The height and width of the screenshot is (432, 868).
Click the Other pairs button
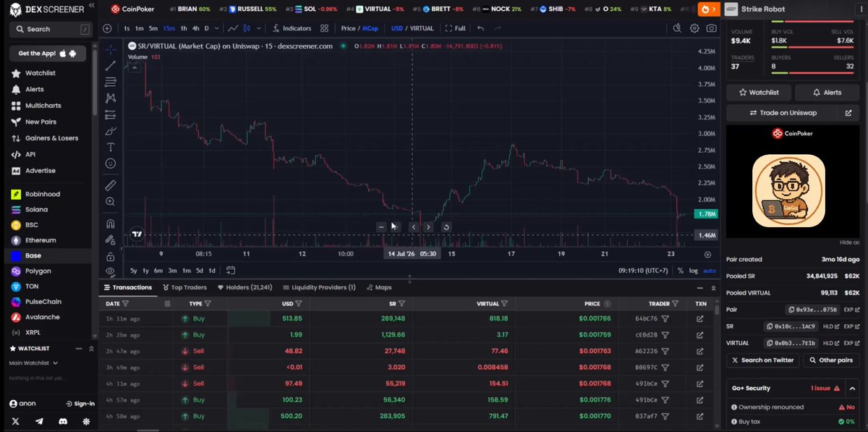click(831, 360)
